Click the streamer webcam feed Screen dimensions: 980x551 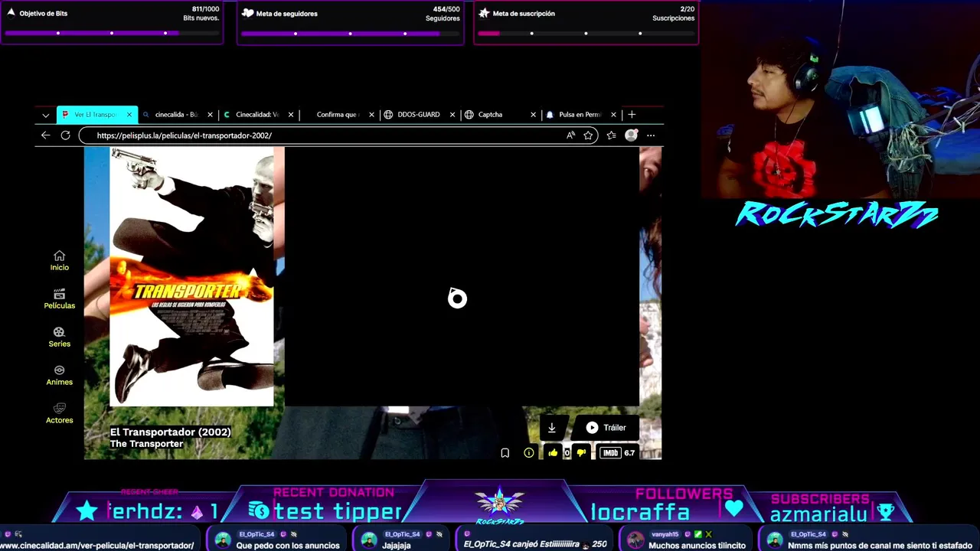tap(841, 99)
